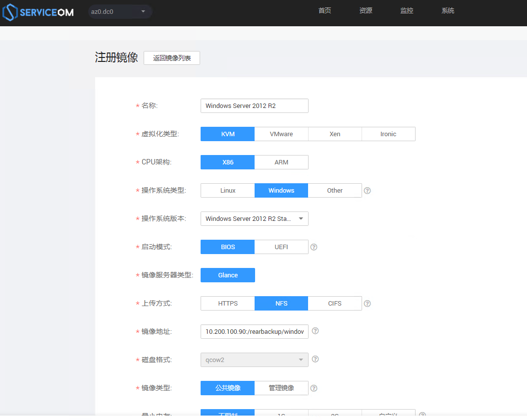Viewport: 527px width, 420px height.
Task: Select Other operating system type
Action: tap(335, 191)
